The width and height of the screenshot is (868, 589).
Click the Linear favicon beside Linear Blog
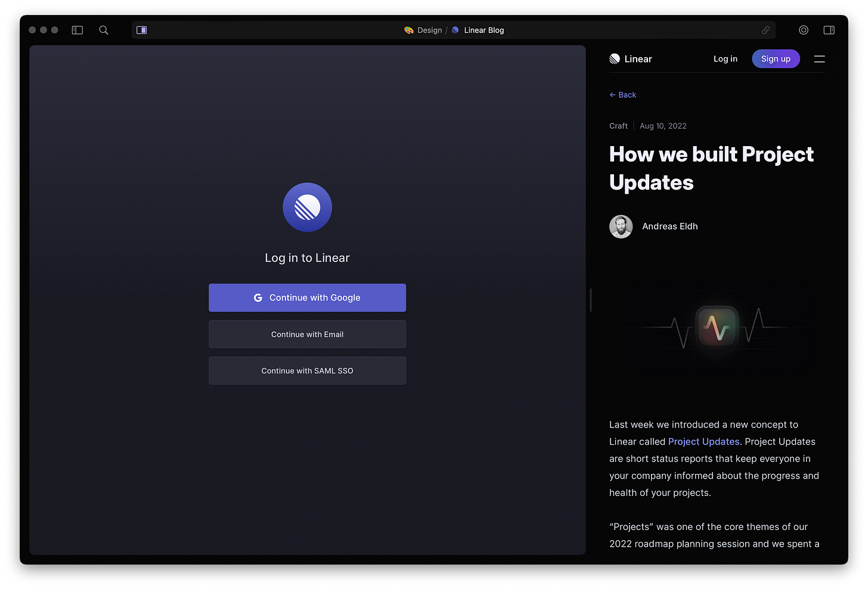click(455, 30)
